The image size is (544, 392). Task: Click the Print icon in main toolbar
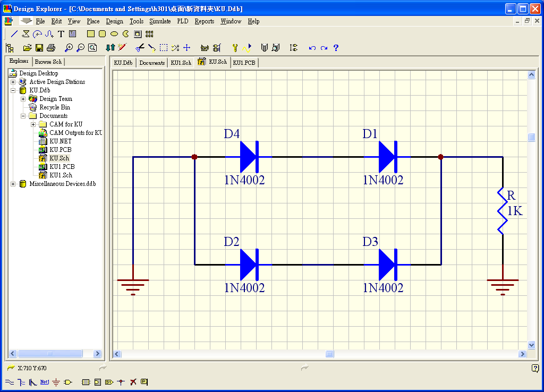(x=51, y=48)
